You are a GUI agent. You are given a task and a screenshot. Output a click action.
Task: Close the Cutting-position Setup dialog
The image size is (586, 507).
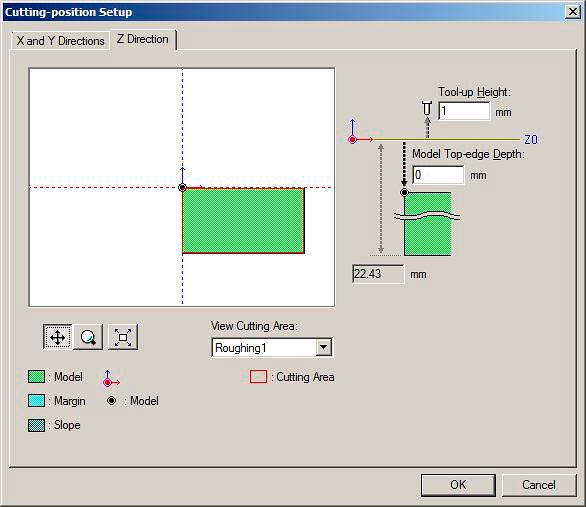(573, 12)
